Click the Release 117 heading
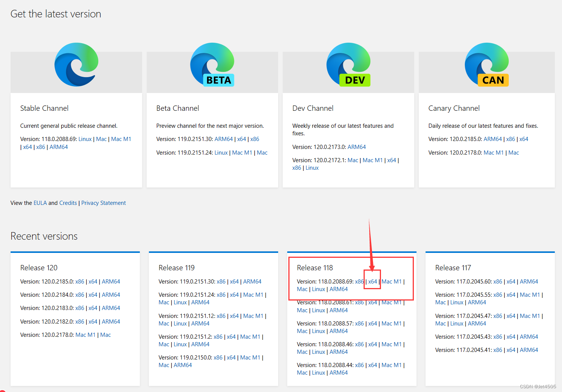 point(453,268)
